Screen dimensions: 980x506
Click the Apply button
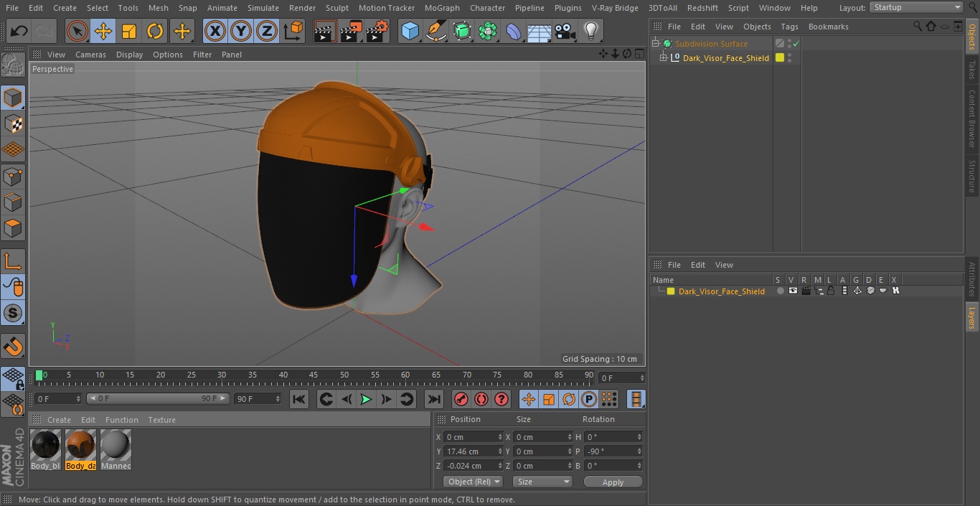pos(613,482)
